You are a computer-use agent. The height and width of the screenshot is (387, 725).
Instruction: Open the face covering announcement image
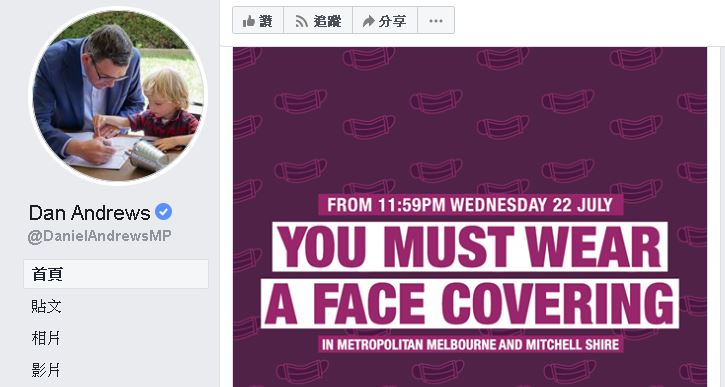coord(470,217)
